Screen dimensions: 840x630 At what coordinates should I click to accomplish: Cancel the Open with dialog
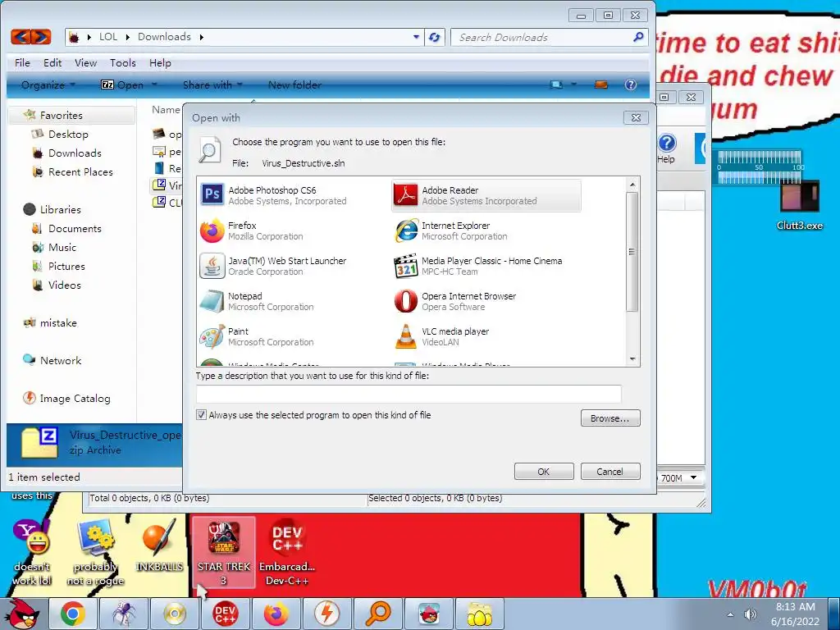click(x=610, y=472)
